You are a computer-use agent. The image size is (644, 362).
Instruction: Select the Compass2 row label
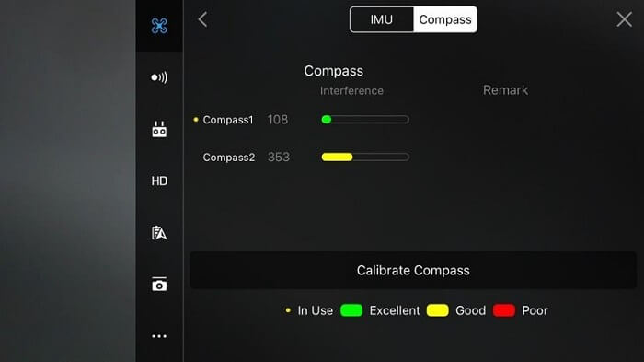(229, 158)
